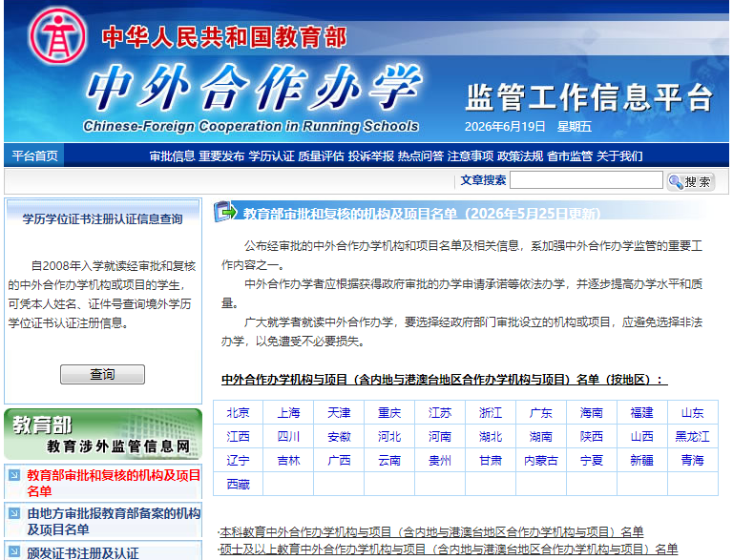Open the 湖北 region link
Image resolution: width=733 pixels, height=560 pixels.
(491, 437)
